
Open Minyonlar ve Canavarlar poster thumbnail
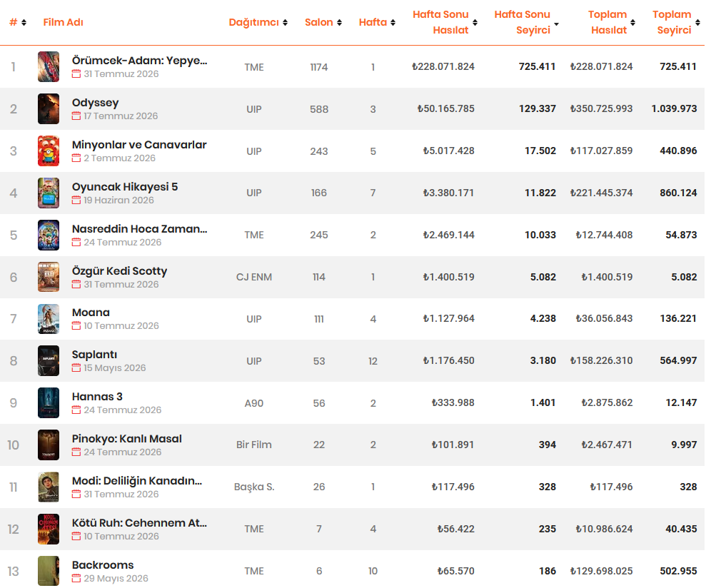[x=49, y=151]
